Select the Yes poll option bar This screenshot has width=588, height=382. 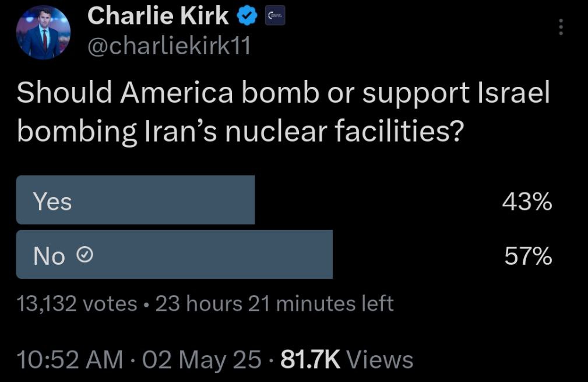(135, 200)
